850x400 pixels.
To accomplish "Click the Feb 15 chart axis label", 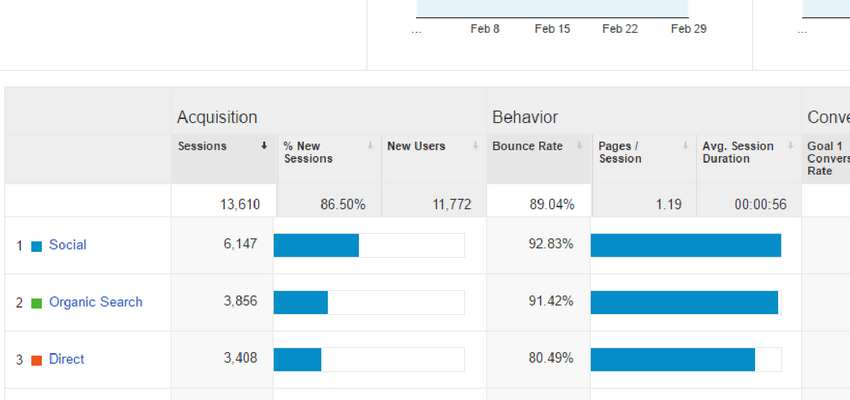I will 552,29.
